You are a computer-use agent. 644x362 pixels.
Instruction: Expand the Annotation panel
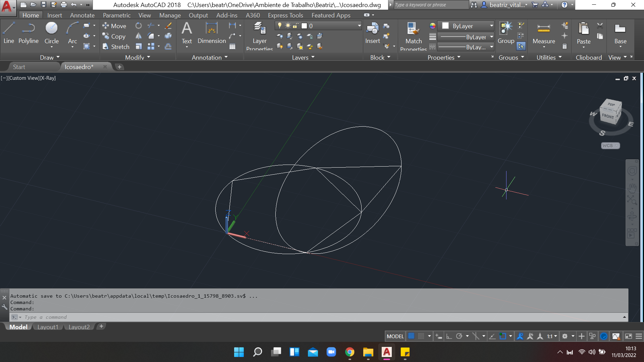click(210, 57)
